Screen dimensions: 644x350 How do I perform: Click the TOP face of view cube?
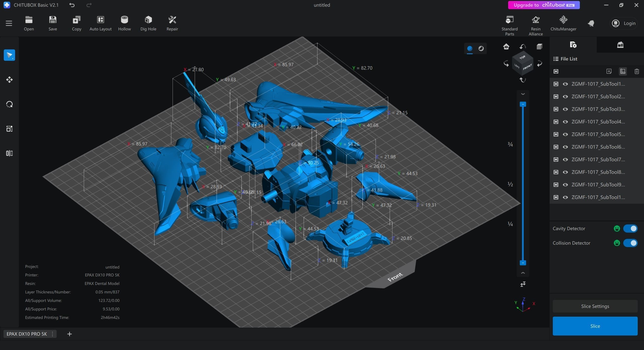[522, 57]
